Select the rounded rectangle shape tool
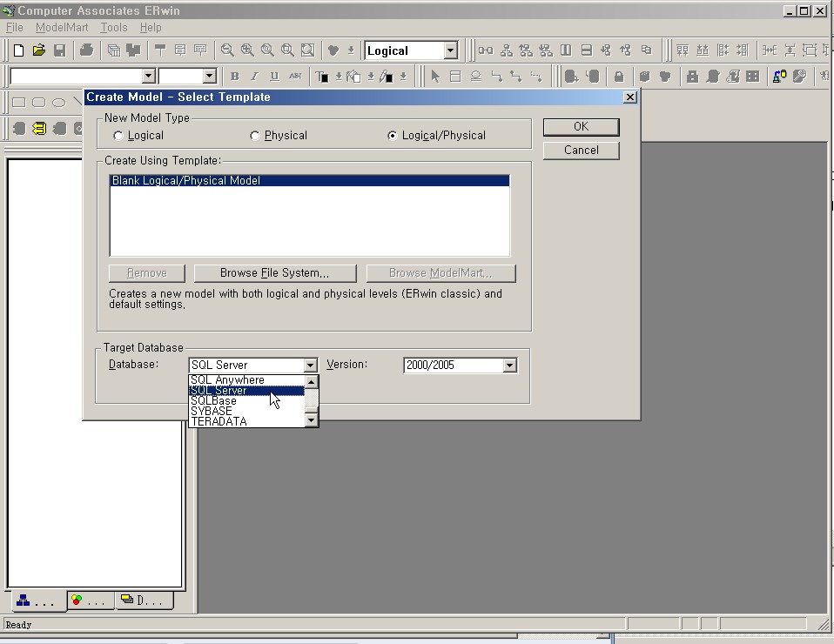 (39, 103)
